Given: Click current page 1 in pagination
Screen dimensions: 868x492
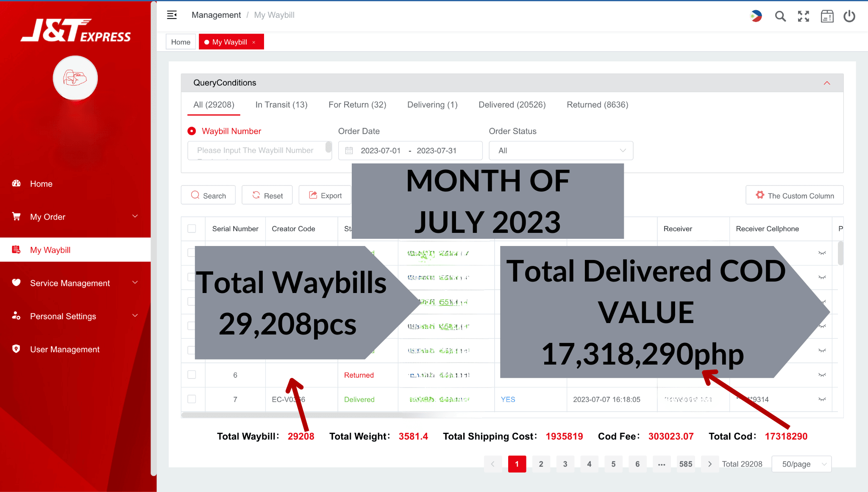Looking at the screenshot, I should 517,464.
